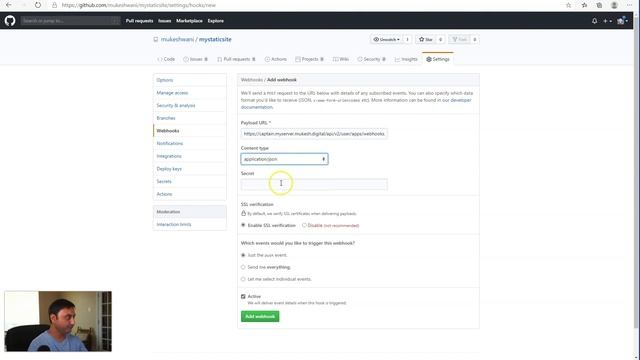The height and width of the screenshot is (360, 640).
Task: Open Manage access in sidebar
Action: pos(190,93)
